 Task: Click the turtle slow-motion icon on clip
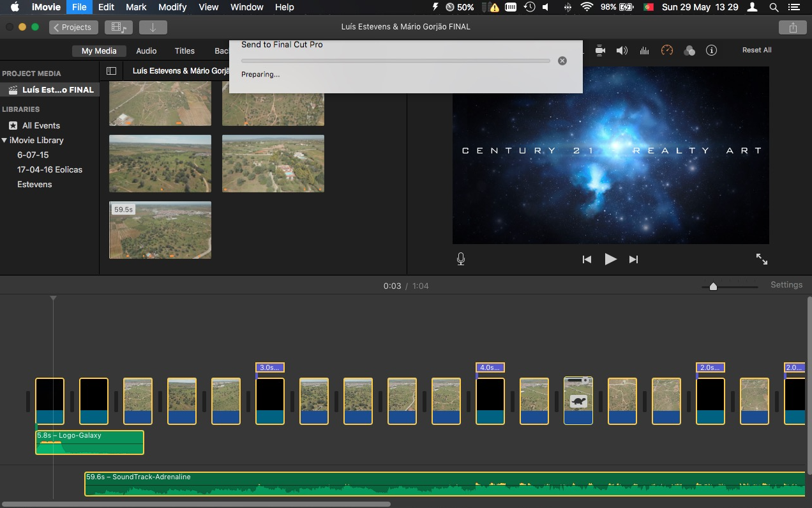pyautogui.click(x=578, y=402)
